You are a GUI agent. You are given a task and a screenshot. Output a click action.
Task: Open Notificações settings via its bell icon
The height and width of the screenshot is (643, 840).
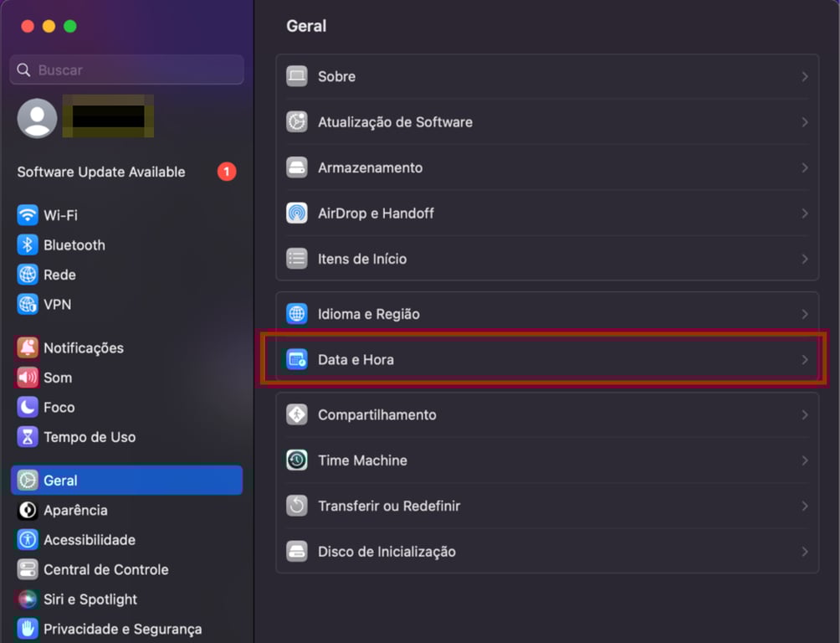26,347
